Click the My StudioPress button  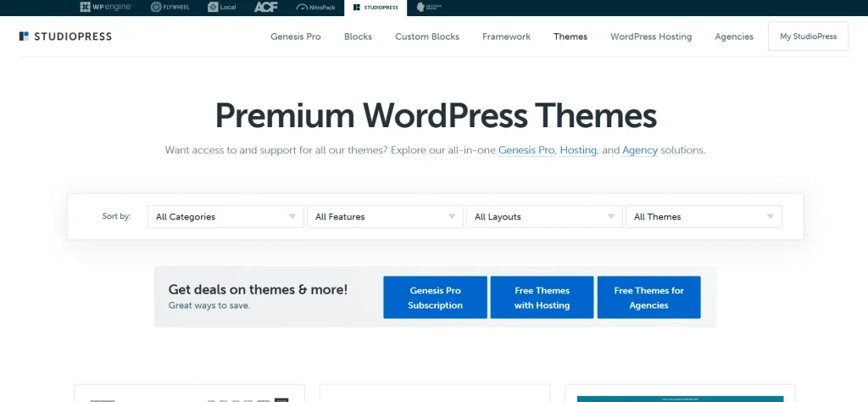point(808,36)
